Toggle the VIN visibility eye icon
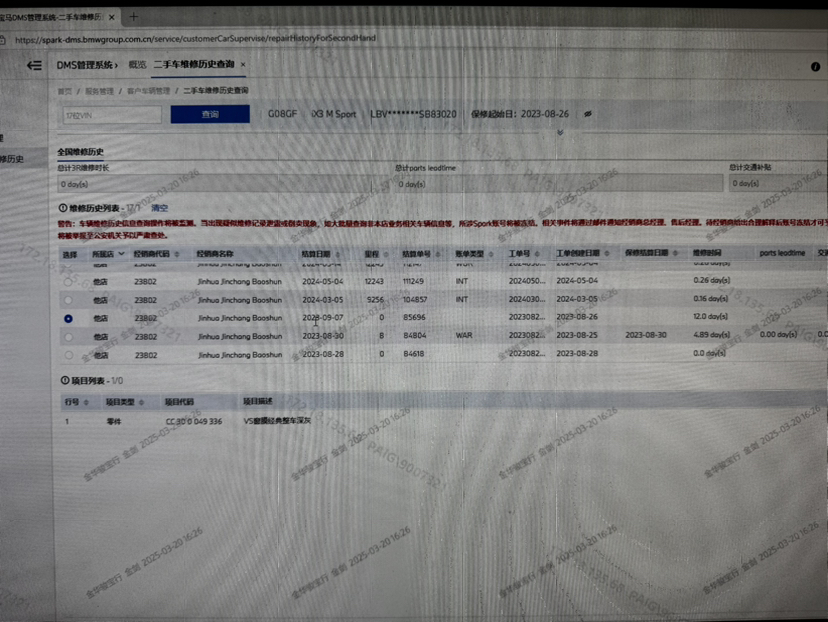Image resolution: width=828 pixels, height=622 pixels. 588,114
